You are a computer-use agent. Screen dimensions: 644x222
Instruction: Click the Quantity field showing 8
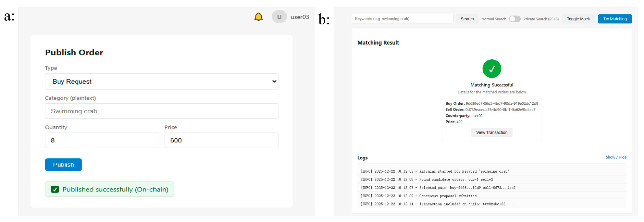tap(102, 140)
